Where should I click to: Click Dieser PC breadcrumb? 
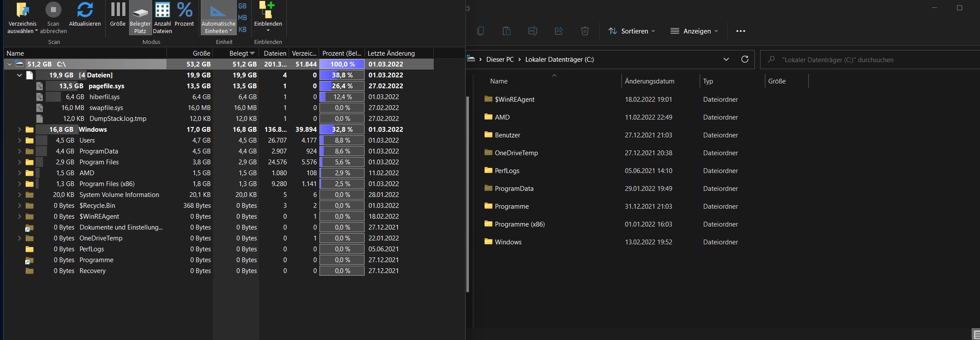click(500, 60)
